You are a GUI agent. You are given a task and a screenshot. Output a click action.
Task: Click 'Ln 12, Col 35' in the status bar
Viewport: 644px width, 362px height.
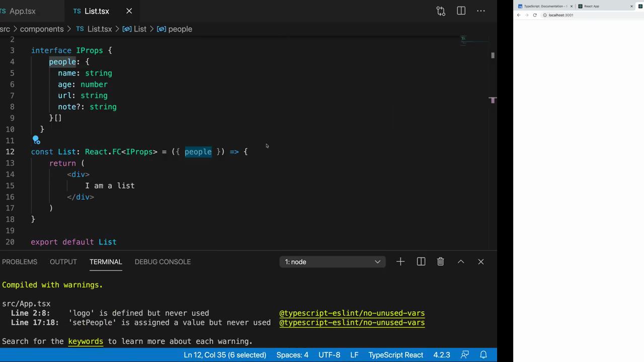225,355
